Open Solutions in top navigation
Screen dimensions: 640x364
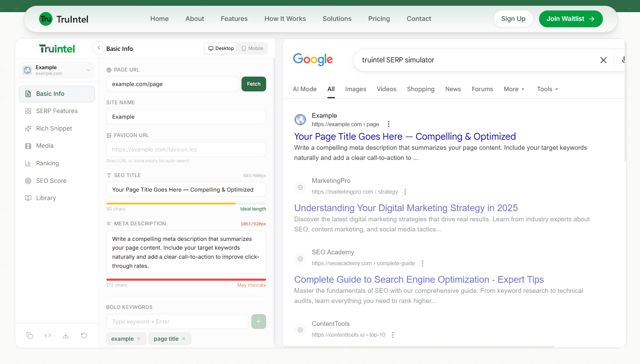click(x=337, y=19)
